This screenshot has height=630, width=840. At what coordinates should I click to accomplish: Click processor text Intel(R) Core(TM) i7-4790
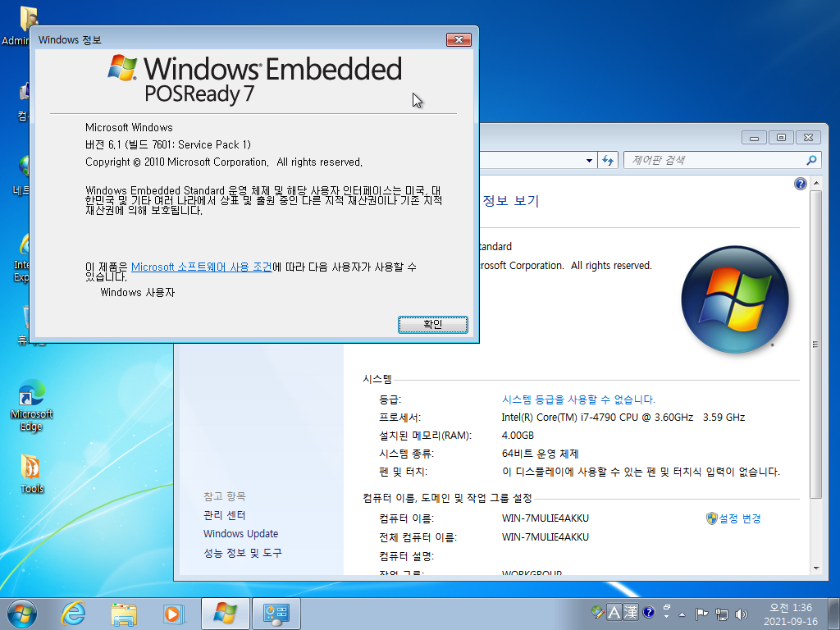pos(623,418)
